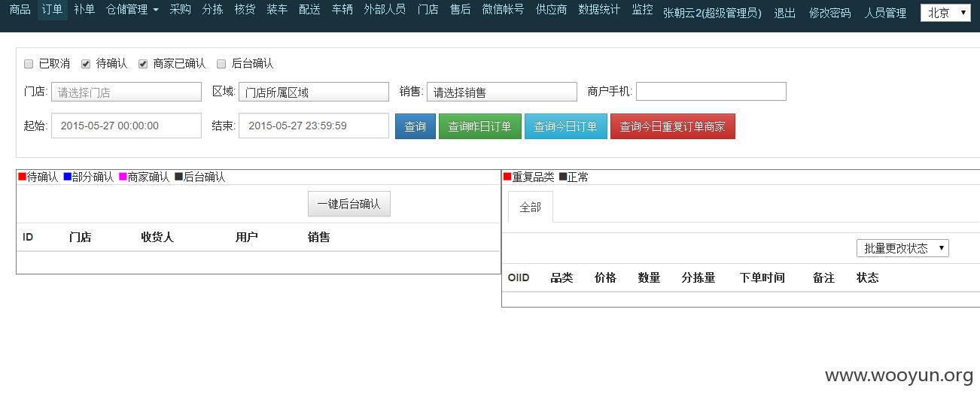Click the 分拣量 column header
This screenshot has width=980, height=397.
698,277
